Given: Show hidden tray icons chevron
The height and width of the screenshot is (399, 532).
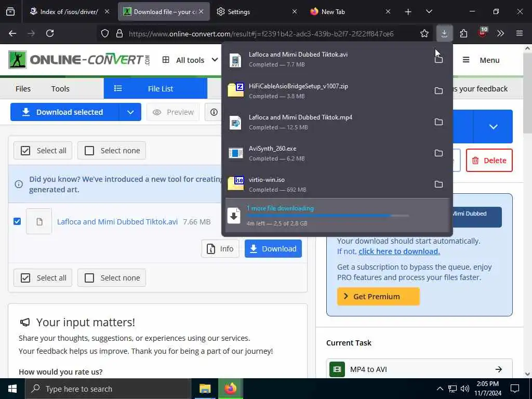Looking at the screenshot, I should (x=440, y=389).
